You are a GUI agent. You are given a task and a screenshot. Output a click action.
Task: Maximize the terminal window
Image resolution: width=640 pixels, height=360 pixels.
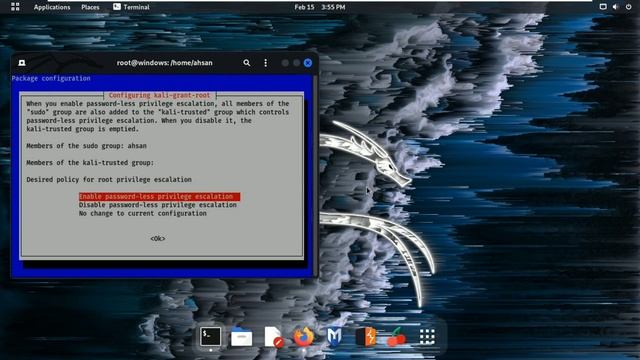click(x=297, y=63)
